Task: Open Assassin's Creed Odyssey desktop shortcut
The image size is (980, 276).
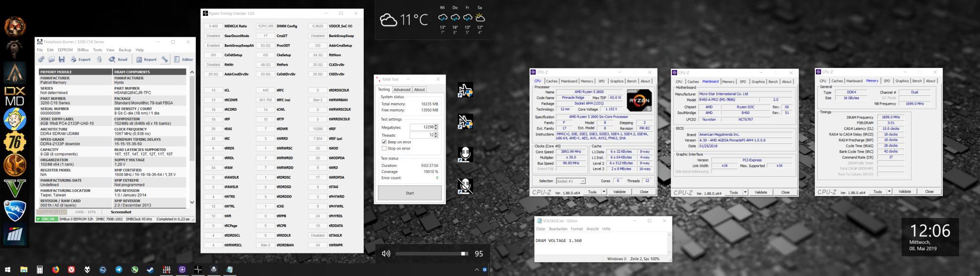Action: (14, 72)
